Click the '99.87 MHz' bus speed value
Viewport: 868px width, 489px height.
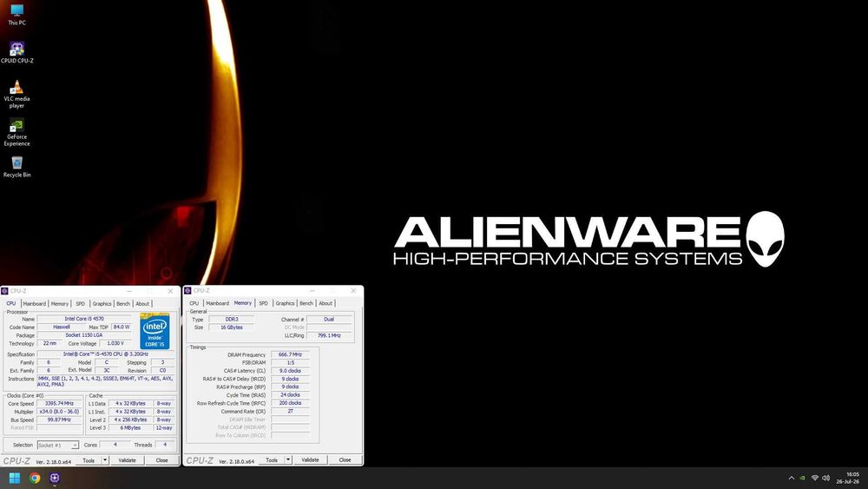[59, 420]
